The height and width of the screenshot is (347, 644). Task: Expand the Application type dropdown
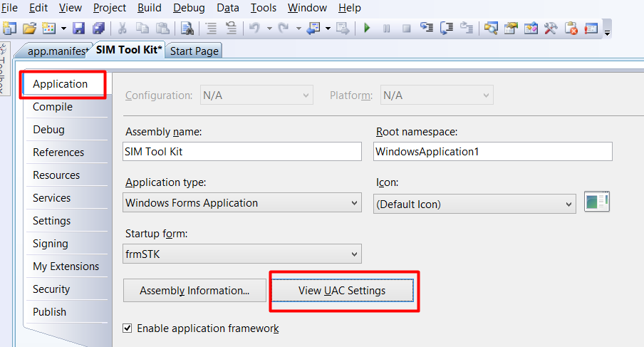point(355,203)
